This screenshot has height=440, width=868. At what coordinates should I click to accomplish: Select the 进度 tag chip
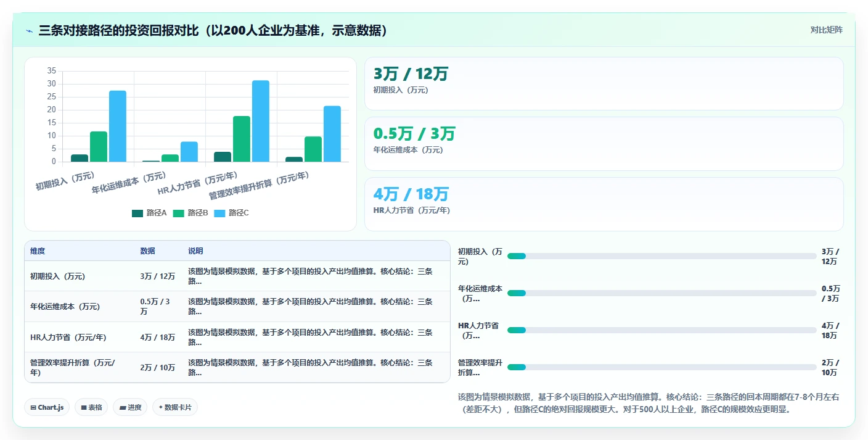click(130, 407)
